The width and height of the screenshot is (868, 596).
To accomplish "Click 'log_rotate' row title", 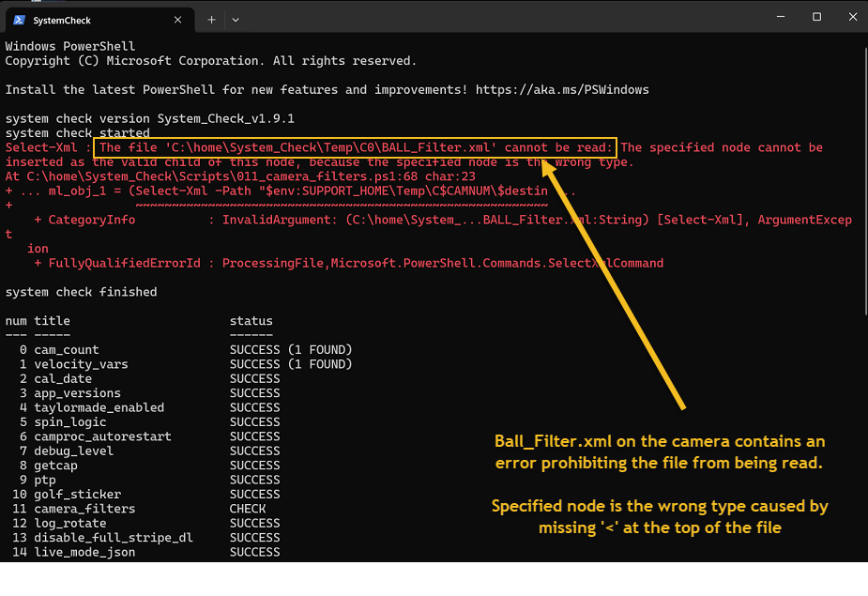I will pos(70,524).
